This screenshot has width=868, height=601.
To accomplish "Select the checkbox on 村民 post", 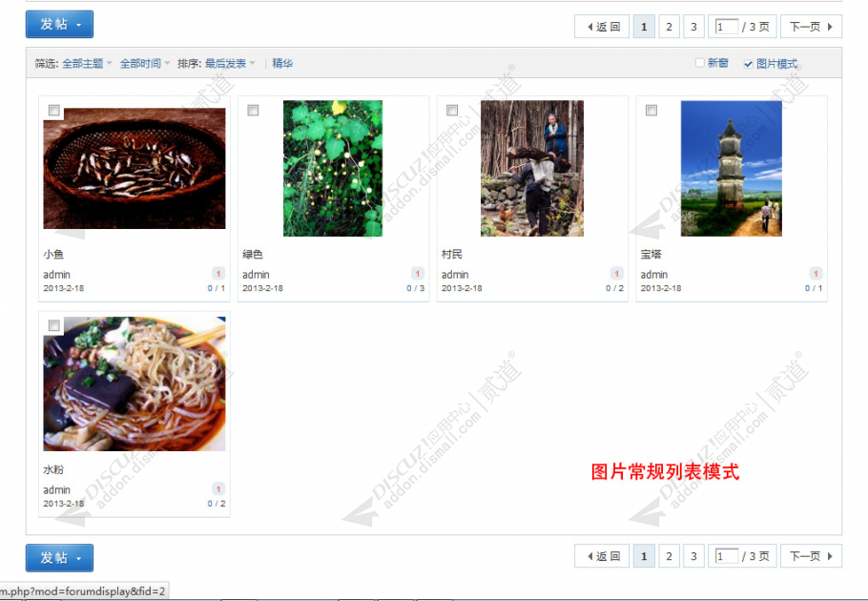I will (x=452, y=110).
